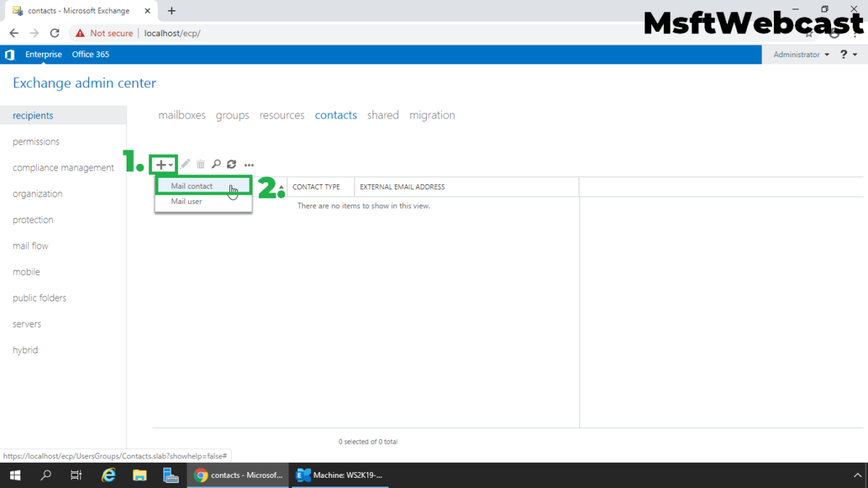Navigate to mail flow in the sidebar

(30, 246)
